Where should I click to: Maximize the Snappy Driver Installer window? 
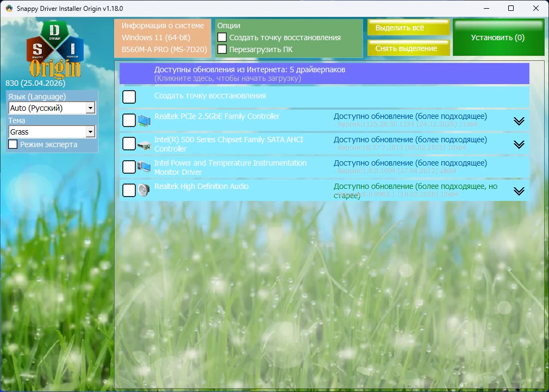pos(511,8)
